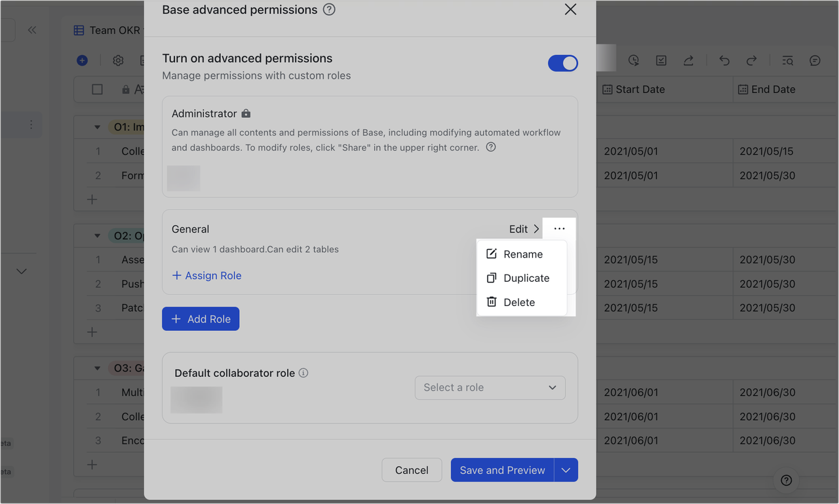Click the redo icon in the toolbar
This screenshot has width=839, height=504.
752,60
